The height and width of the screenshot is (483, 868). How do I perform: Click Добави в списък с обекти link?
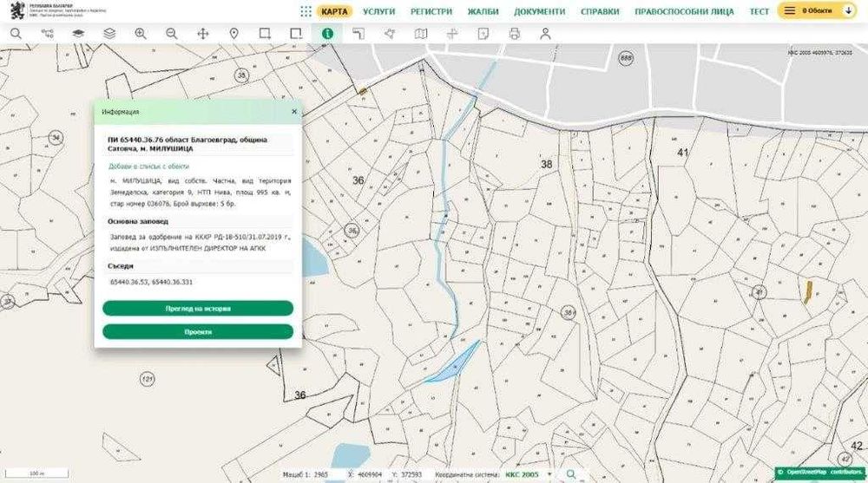148,166
